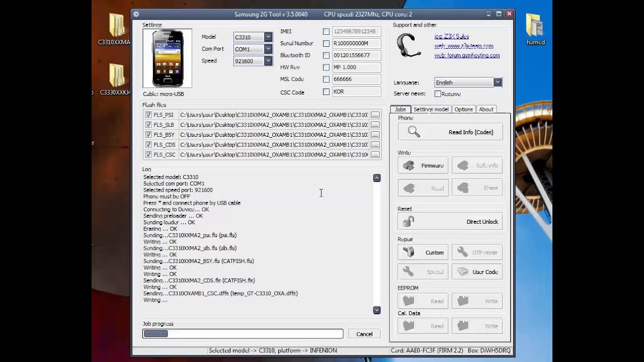Viewport: 644px width, 362px height.
Task: Click the FLS_PSI file path field
Action: point(274,115)
